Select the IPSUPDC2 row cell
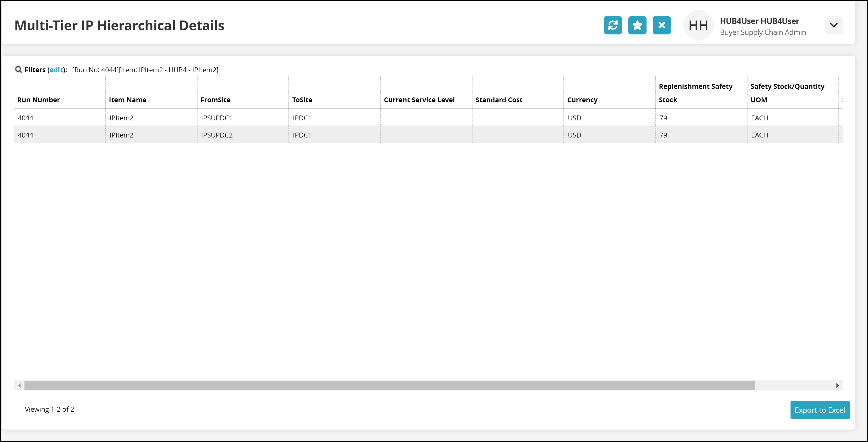 tap(217, 135)
